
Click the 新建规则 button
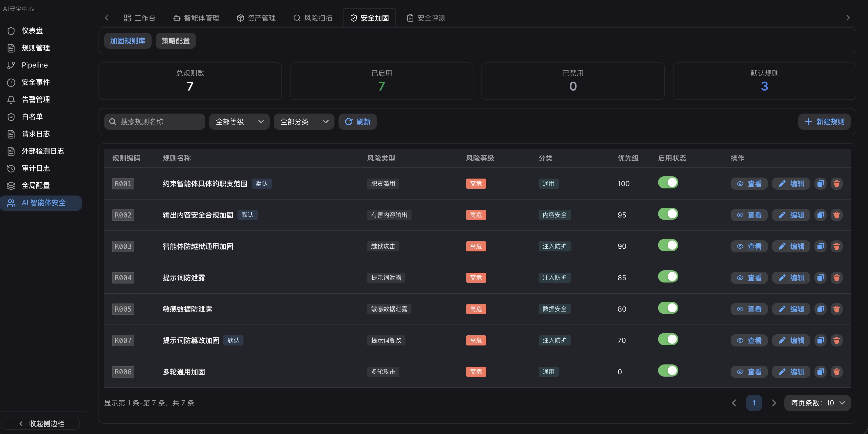824,122
